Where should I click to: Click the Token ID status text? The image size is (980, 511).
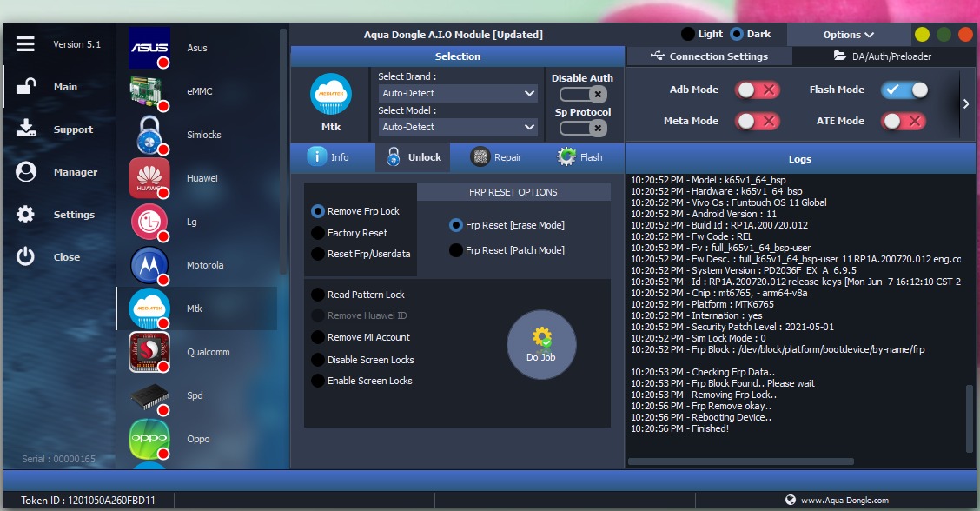pos(88,500)
